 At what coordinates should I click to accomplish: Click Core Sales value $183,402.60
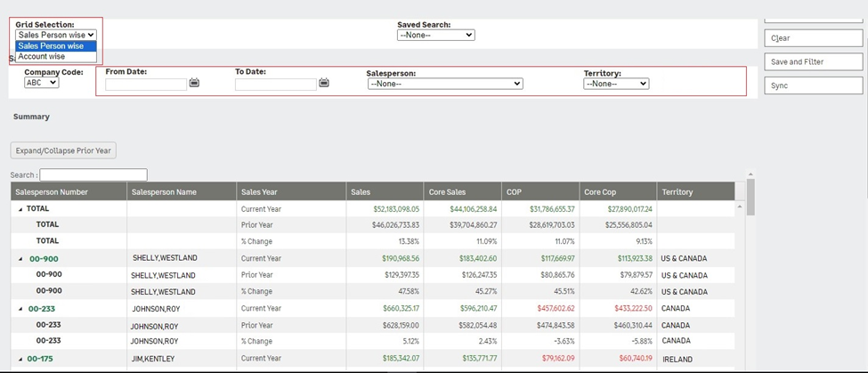click(478, 258)
